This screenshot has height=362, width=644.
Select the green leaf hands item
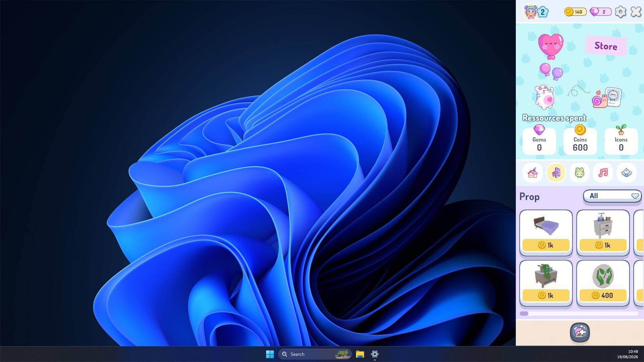(603, 276)
